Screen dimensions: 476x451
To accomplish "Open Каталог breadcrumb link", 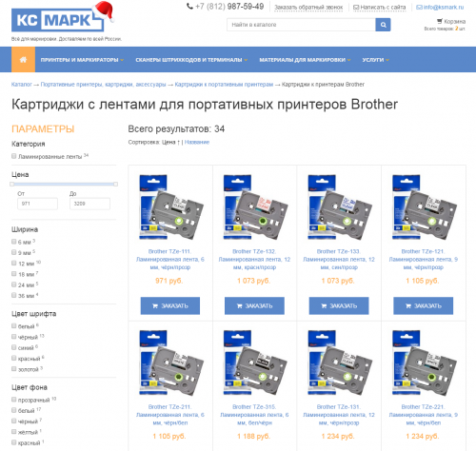I will coord(22,85).
